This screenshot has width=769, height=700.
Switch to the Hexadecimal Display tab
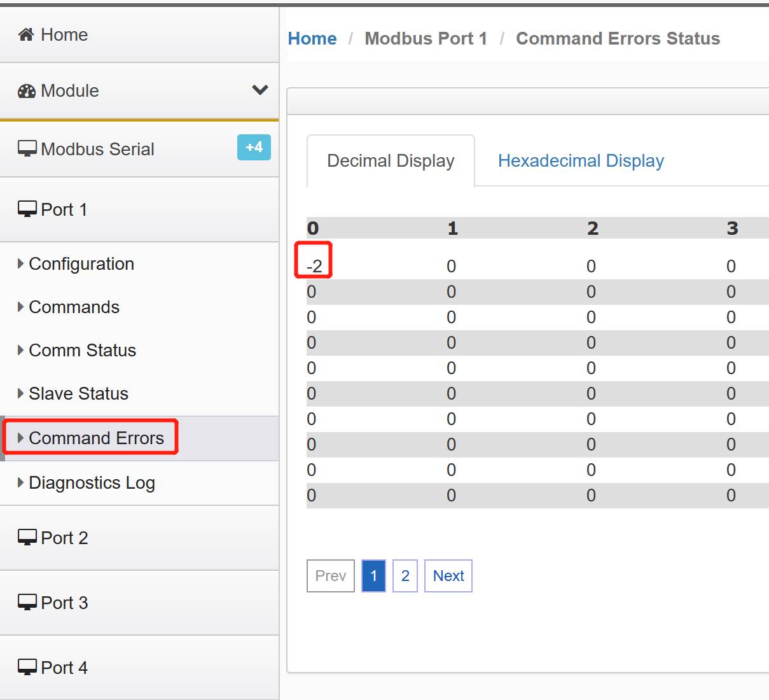pos(581,160)
